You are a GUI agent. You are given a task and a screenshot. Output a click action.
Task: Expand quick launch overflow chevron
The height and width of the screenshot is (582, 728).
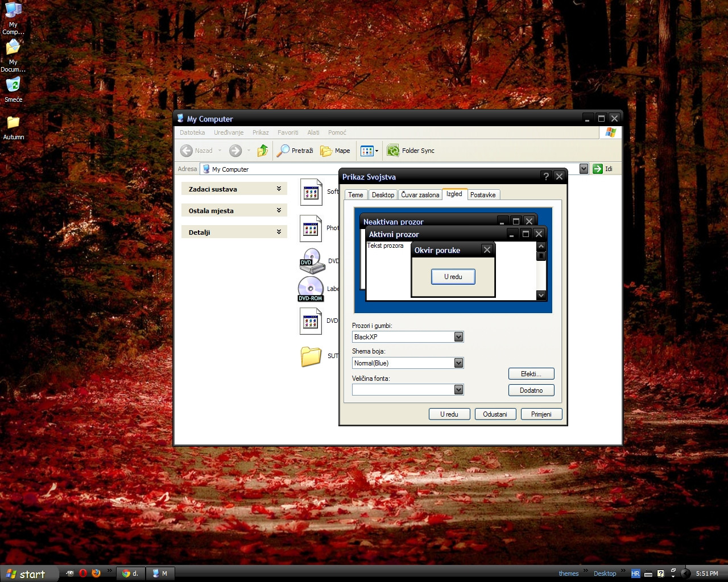pos(109,571)
